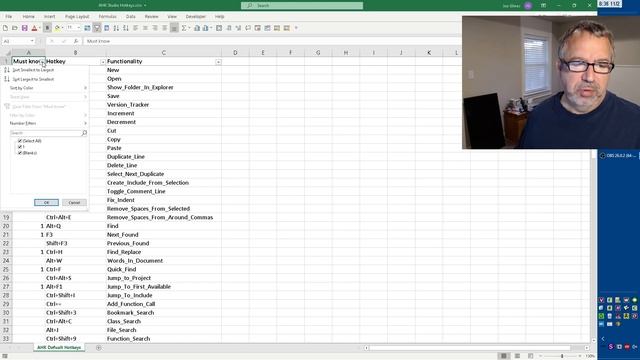The image size is (640, 360).
Task: Click the horizontal scrollbar track
Action: [x=476, y=348]
